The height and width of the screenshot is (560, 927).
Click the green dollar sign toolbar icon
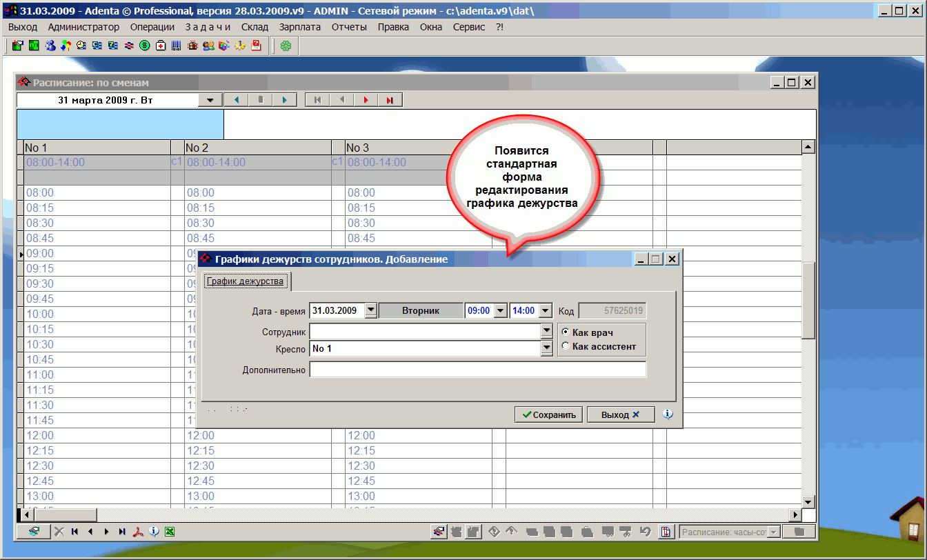144,46
